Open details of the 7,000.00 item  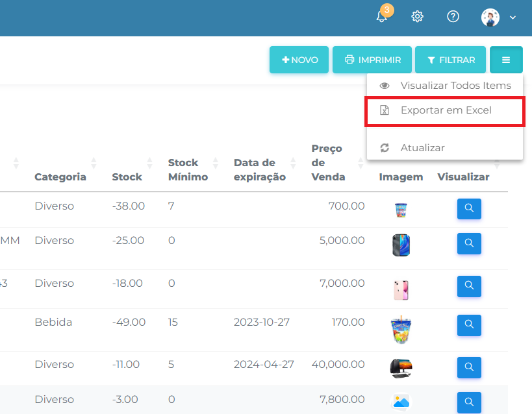click(469, 287)
